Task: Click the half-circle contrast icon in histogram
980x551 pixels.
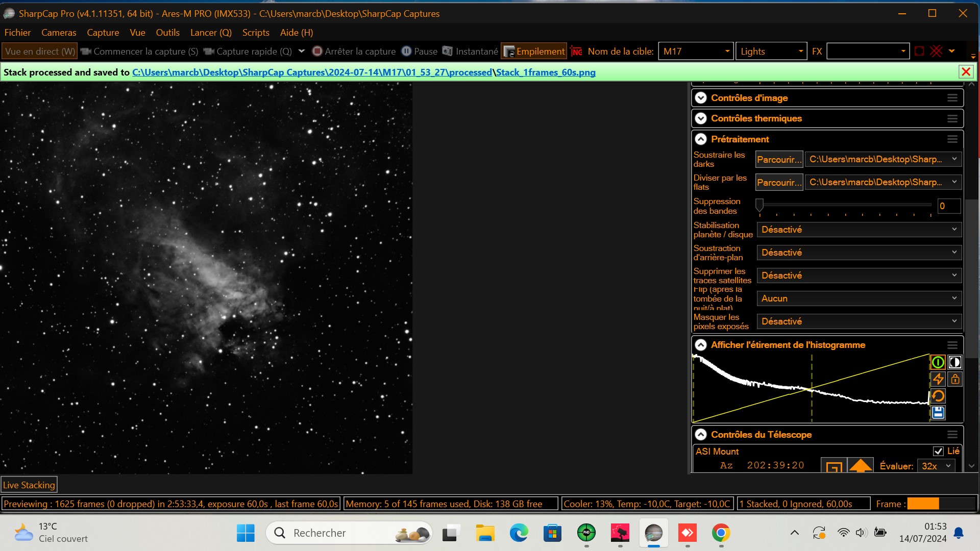Action: click(954, 362)
